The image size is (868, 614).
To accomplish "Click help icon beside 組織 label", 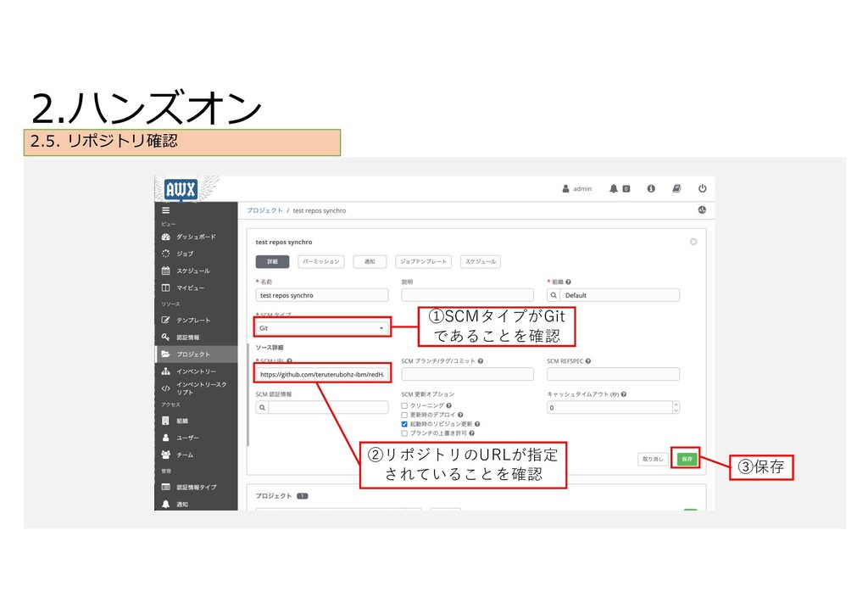I will [569, 282].
